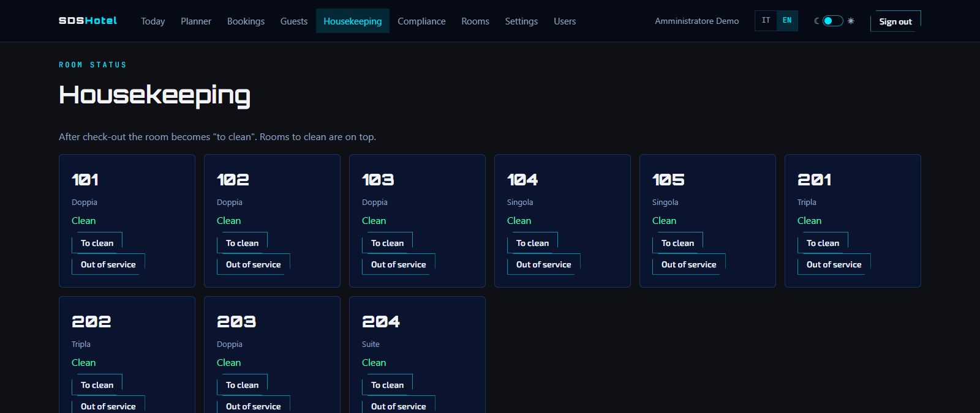Mark room 201 as To clean
The image size is (980, 413).
click(x=823, y=243)
